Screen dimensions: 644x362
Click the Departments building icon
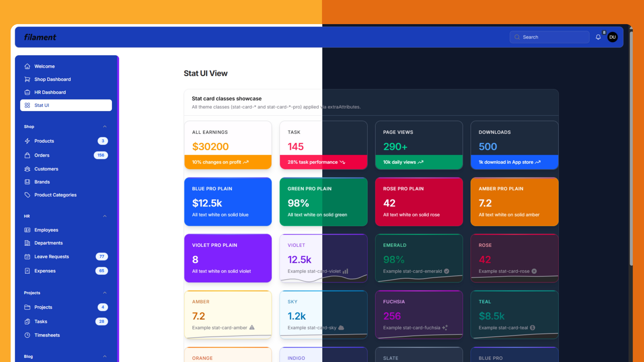[27, 243]
